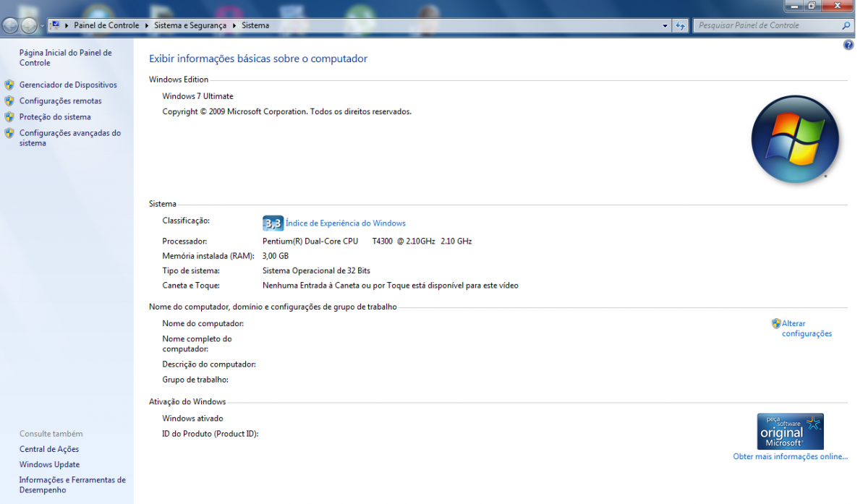Expand arrow after 'Sistema e Segurança' breadcrumb
This screenshot has width=868, height=504.
tap(234, 25)
